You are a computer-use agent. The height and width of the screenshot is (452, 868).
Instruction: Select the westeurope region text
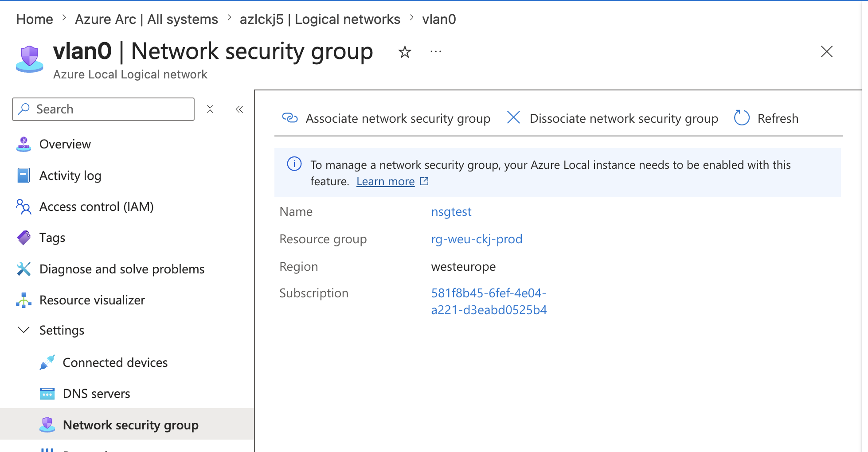[x=463, y=267]
